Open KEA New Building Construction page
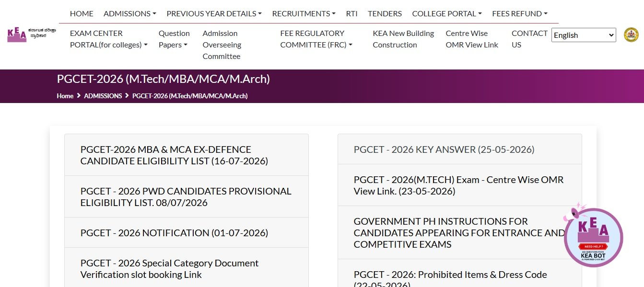The image size is (644, 287). pyautogui.click(x=403, y=39)
